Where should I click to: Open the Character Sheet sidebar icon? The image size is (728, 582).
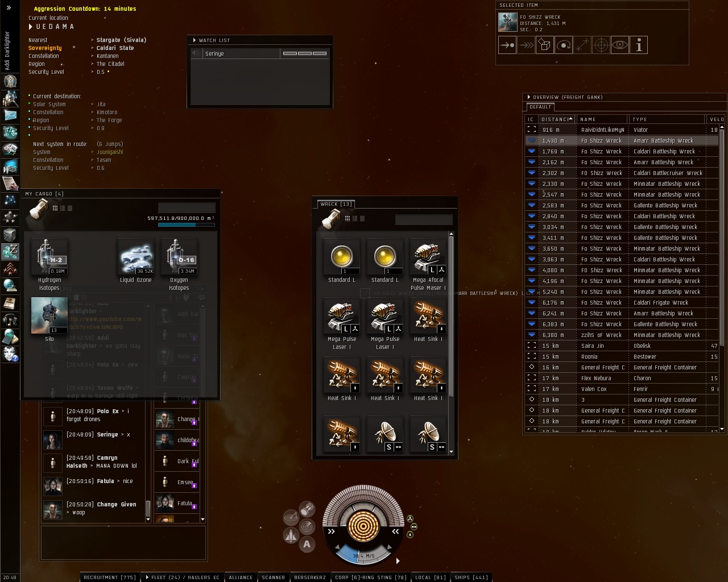pyautogui.click(x=10, y=81)
